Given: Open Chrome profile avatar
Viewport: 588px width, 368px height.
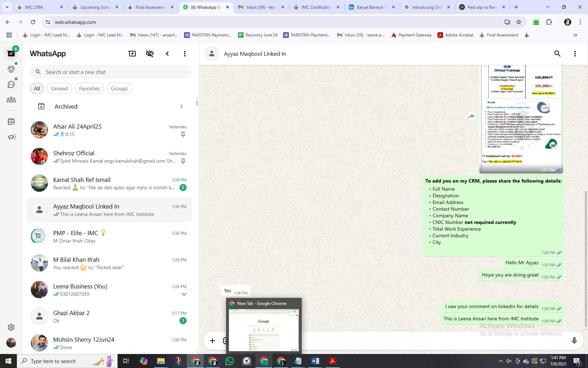Looking at the screenshot, I should pos(568,22).
